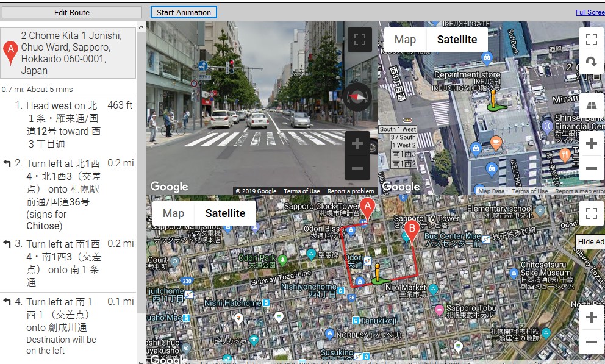Click the Street View compass control

(357, 97)
